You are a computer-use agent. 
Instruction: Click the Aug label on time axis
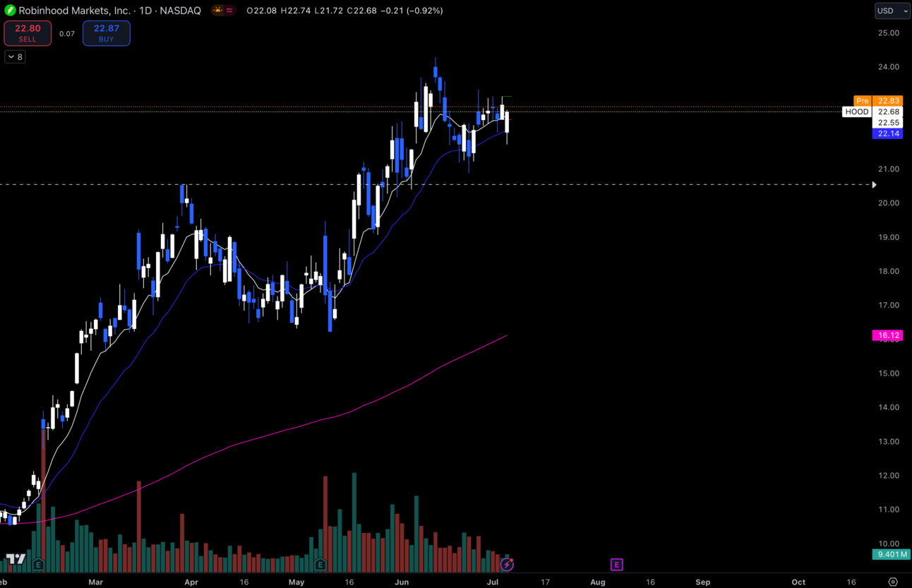598,582
